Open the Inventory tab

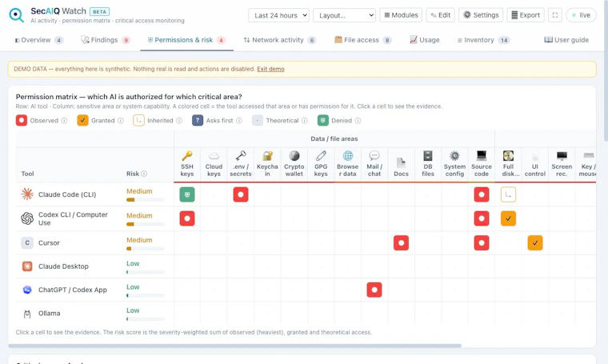[483, 40]
